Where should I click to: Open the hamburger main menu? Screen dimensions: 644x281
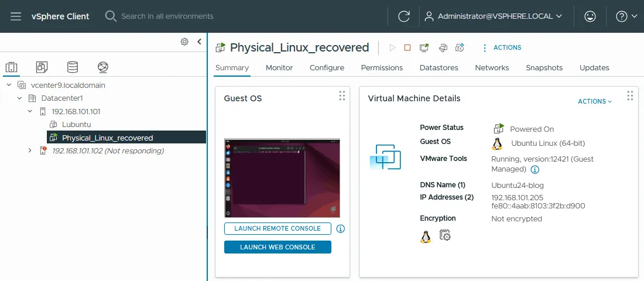[16, 16]
